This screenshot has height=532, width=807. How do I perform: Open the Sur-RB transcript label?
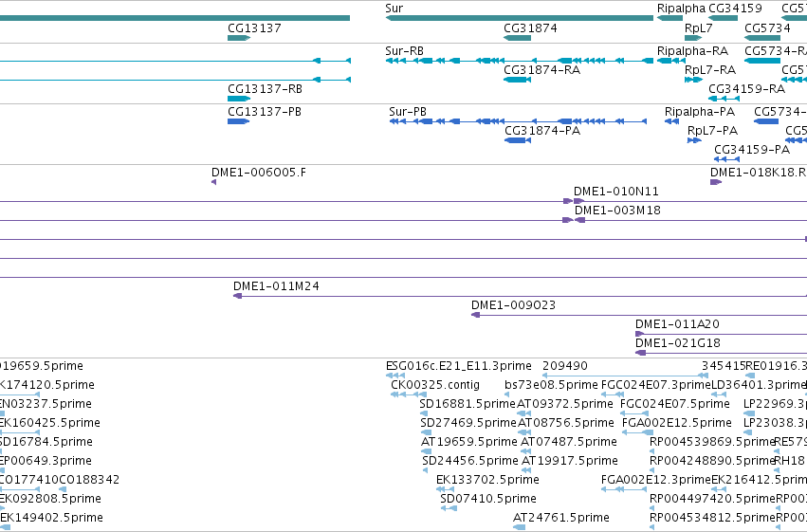[405, 51]
